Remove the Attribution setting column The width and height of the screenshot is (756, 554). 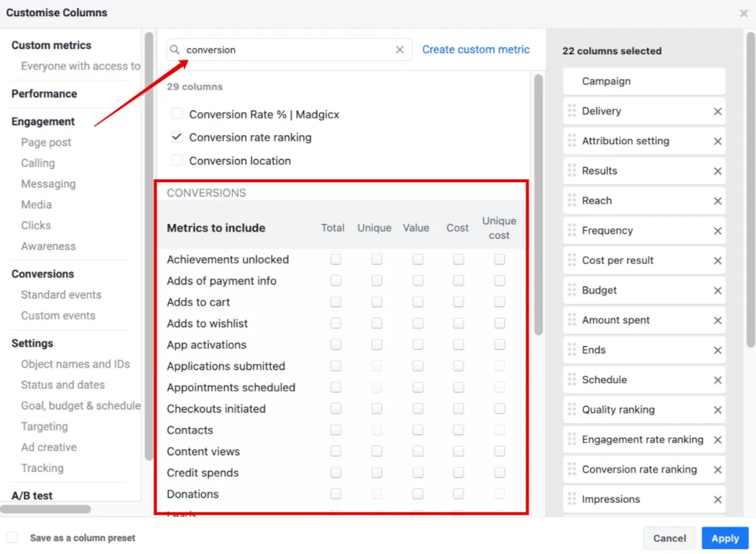(x=717, y=141)
